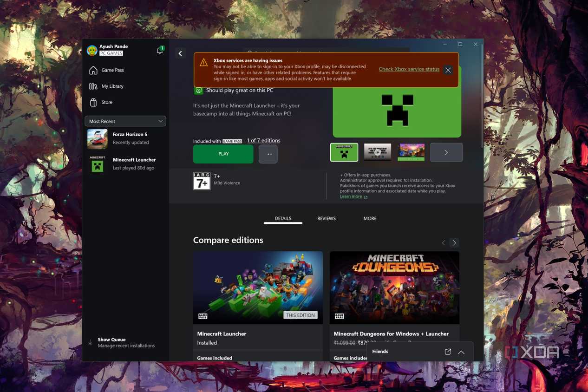Select the third colorful gallery thumbnail
Viewport: 588px width, 392px height.
(x=411, y=152)
